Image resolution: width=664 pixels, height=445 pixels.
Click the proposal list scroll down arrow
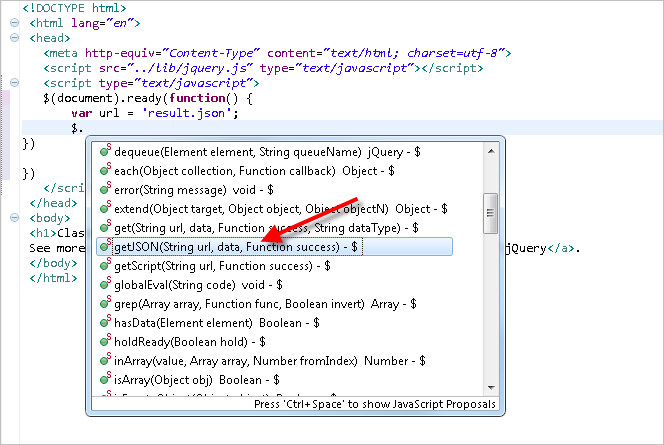tap(491, 387)
